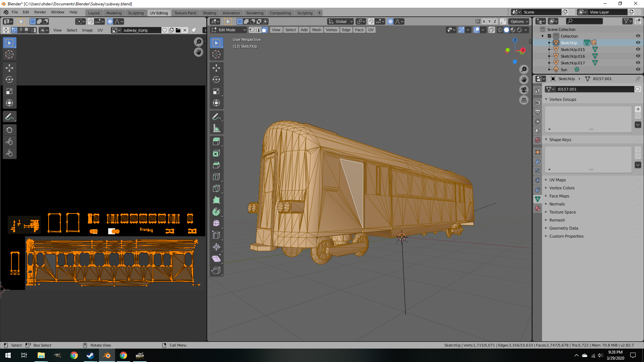Switch to the Modeling workspace tab

(114, 13)
